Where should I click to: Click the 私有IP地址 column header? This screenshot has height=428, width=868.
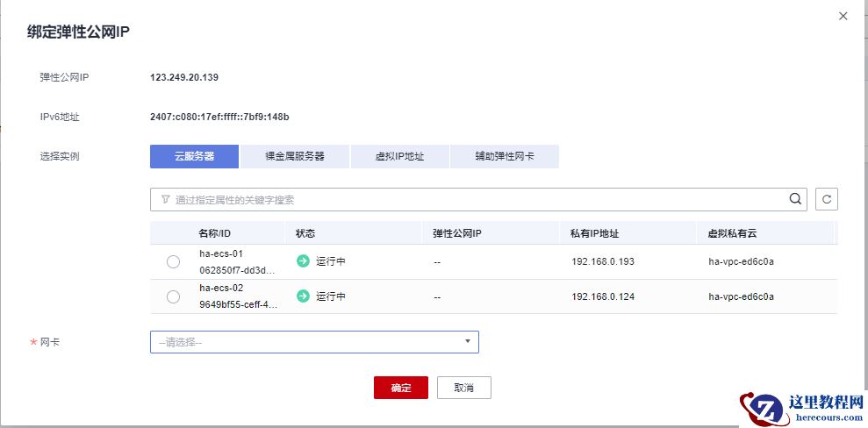pos(594,233)
